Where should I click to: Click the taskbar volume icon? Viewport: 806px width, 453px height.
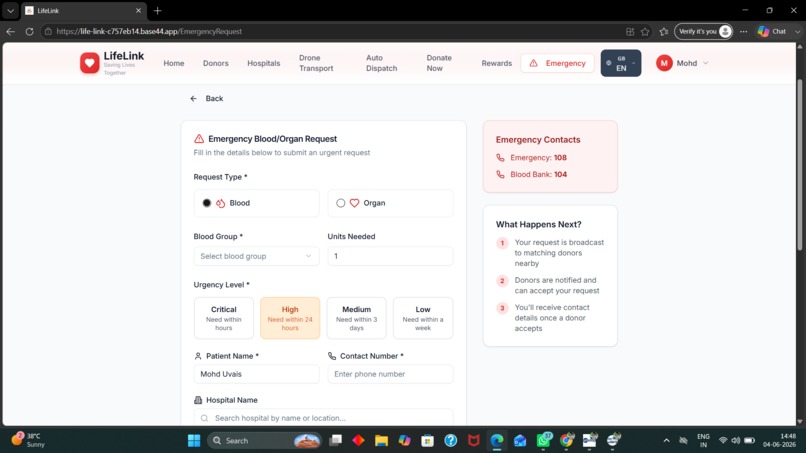pyautogui.click(x=736, y=441)
